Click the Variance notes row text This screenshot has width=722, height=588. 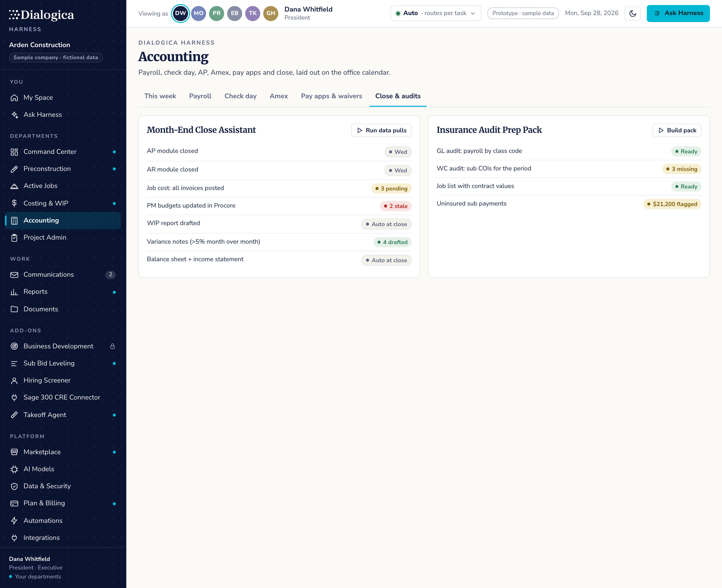(x=203, y=242)
